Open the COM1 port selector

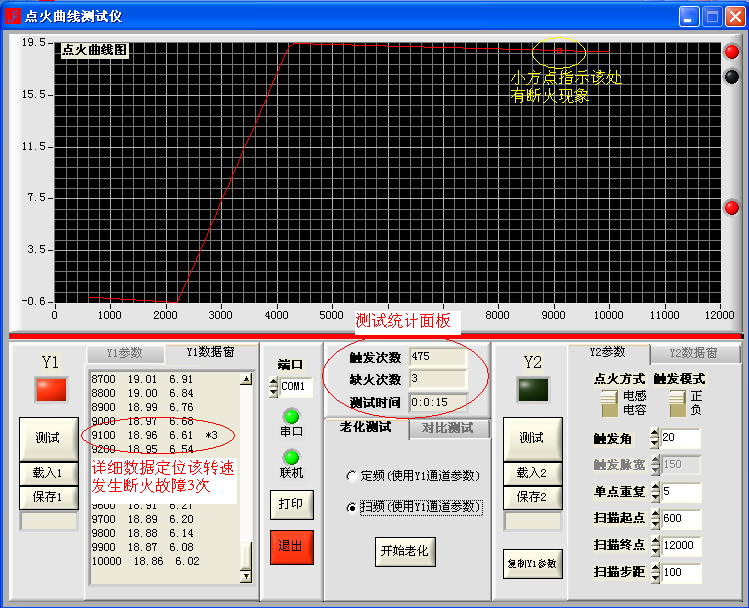coord(296,387)
